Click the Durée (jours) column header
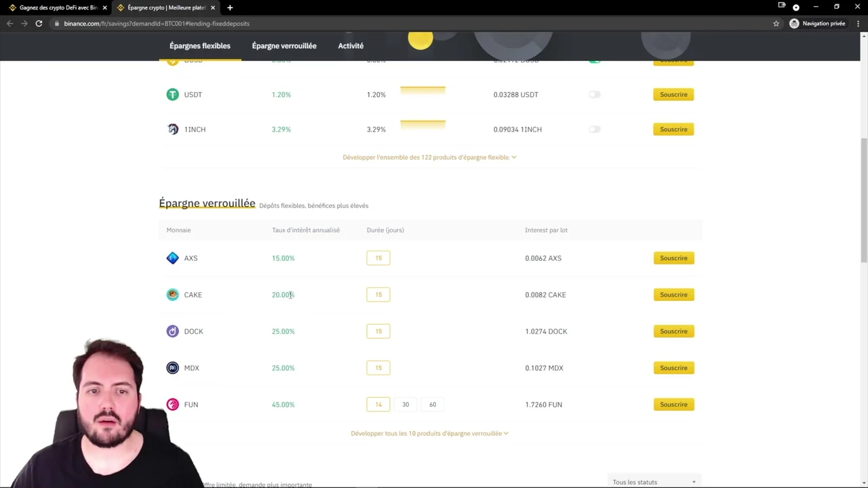The image size is (868, 488). 385,230
